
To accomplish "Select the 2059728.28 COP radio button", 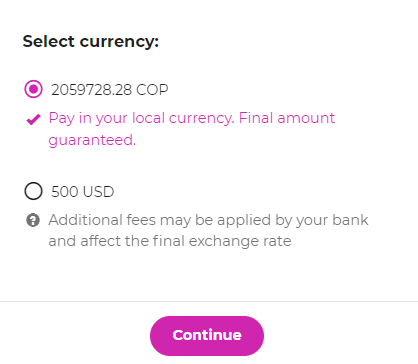I will point(33,89).
